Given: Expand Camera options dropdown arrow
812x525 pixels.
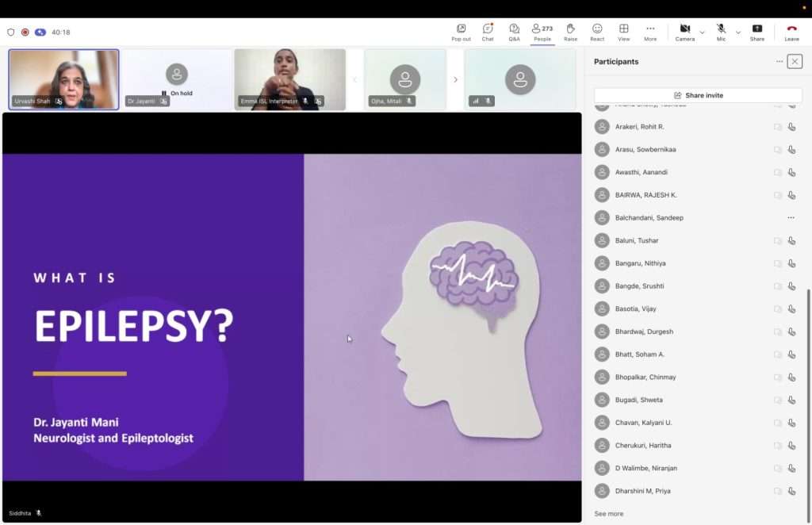Looking at the screenshot, I should [702, 33].
